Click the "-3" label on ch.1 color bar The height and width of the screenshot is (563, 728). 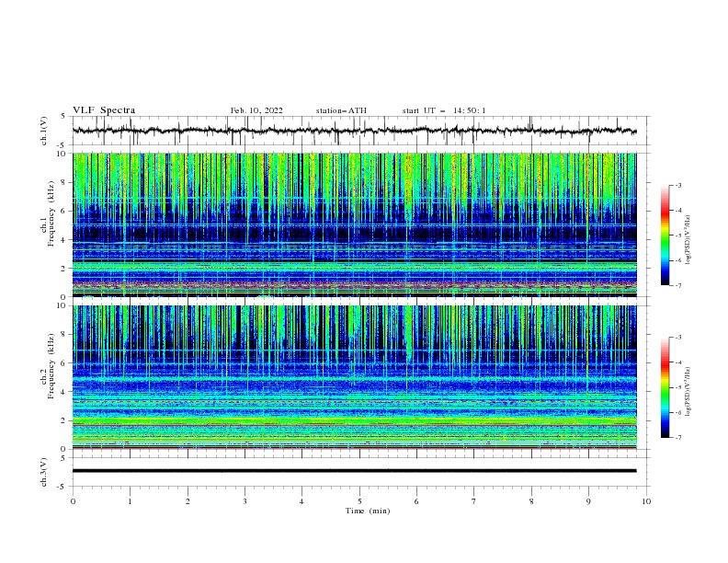tap(678, 185)
